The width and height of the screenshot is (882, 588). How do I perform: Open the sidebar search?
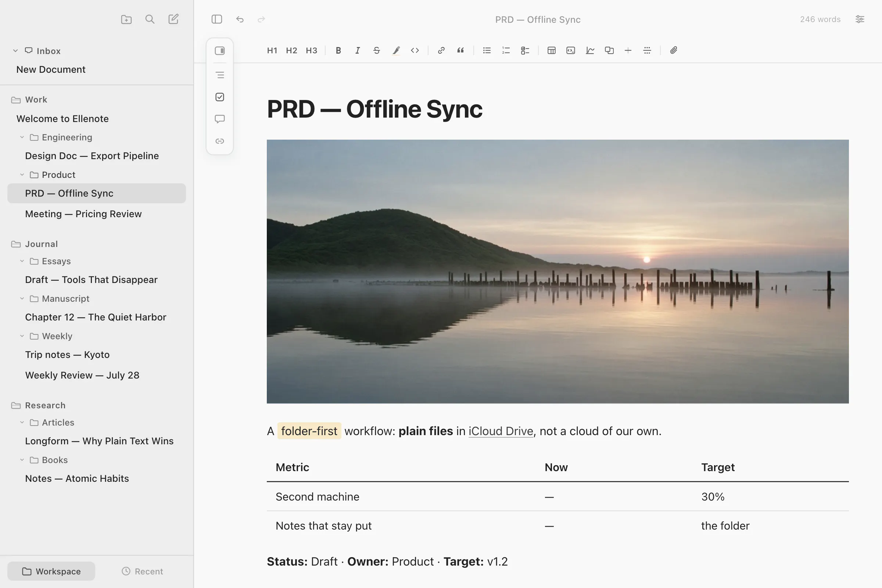[x=150, y=19]
